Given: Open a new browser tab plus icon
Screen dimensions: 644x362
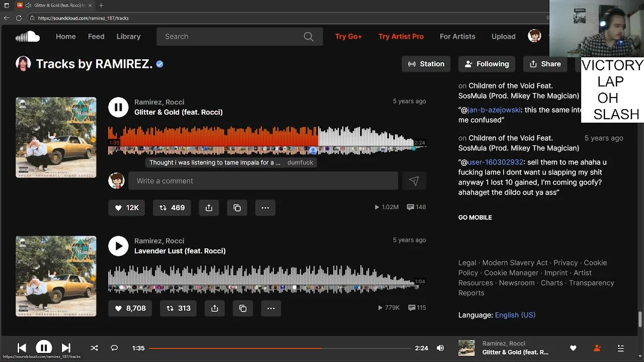Looking at the screenshot, I should [101, 6].
